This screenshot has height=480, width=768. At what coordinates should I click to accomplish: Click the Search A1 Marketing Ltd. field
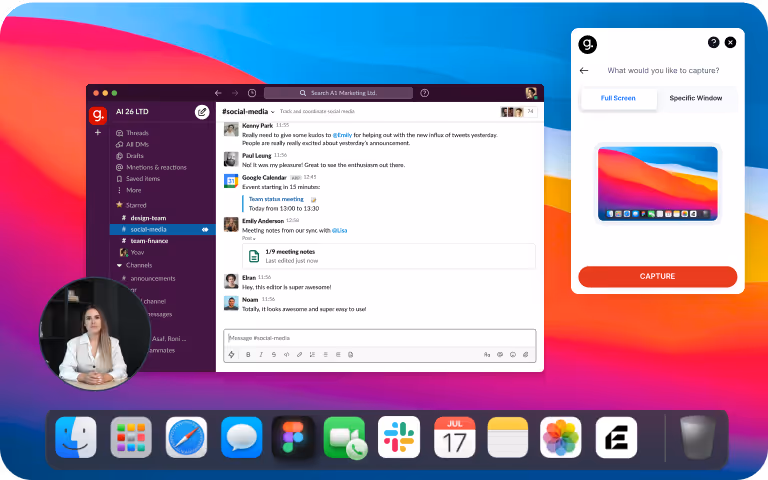(x=338, y=93)
